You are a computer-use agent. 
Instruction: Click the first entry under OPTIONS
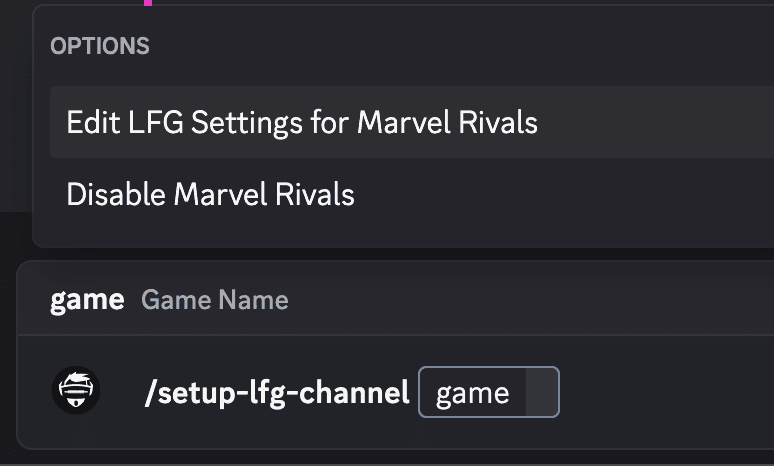(x=302, y=123)
